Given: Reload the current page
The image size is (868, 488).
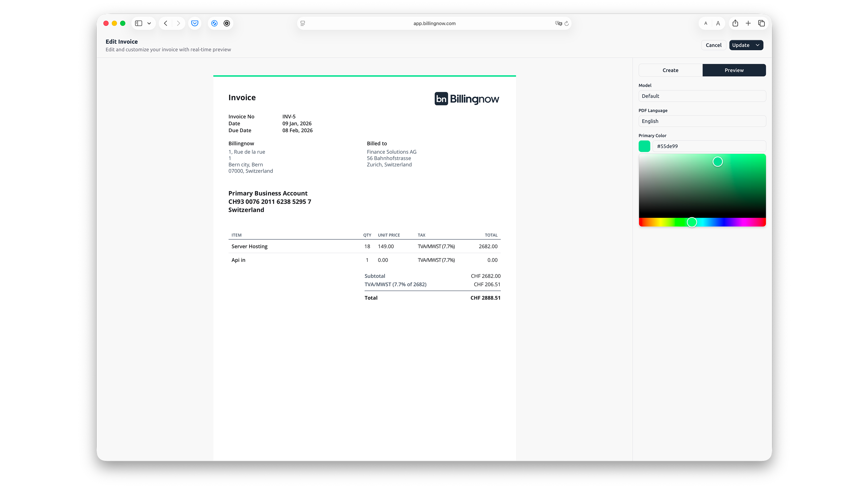Looking at the screenshot, I should pyautogui.click(x=567, y=23).
